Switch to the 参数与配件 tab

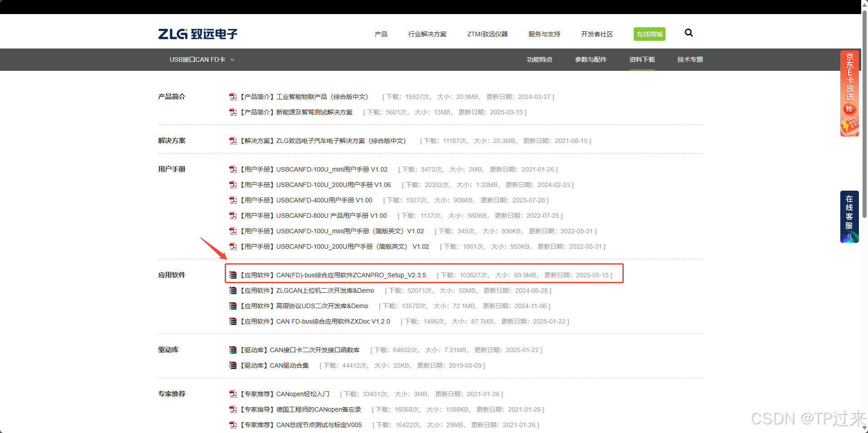591,59
